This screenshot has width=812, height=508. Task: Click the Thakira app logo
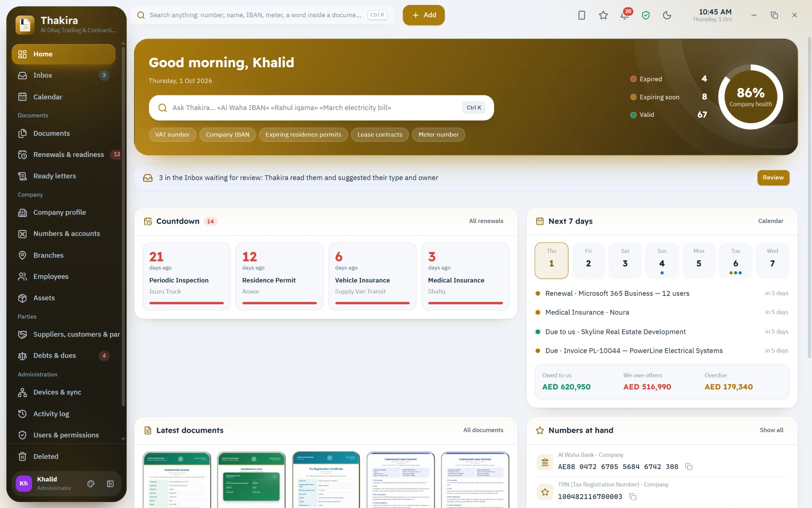pyautogui.click(x=25, y=25)
